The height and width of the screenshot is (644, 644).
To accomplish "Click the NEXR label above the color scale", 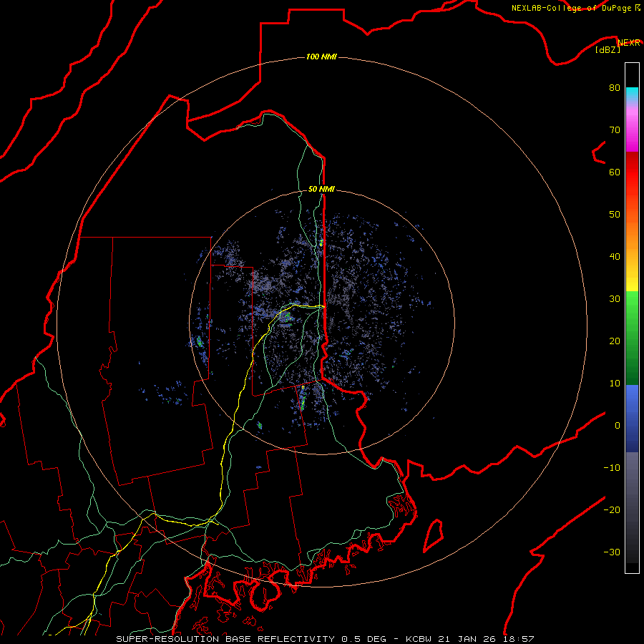I will tap(629, 43).
